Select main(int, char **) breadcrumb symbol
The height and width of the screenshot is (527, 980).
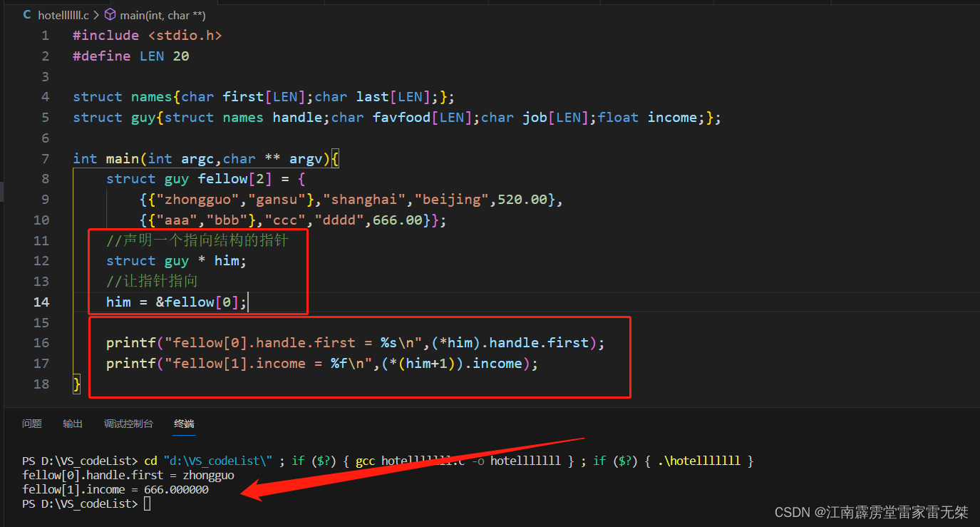click(163, 14)
